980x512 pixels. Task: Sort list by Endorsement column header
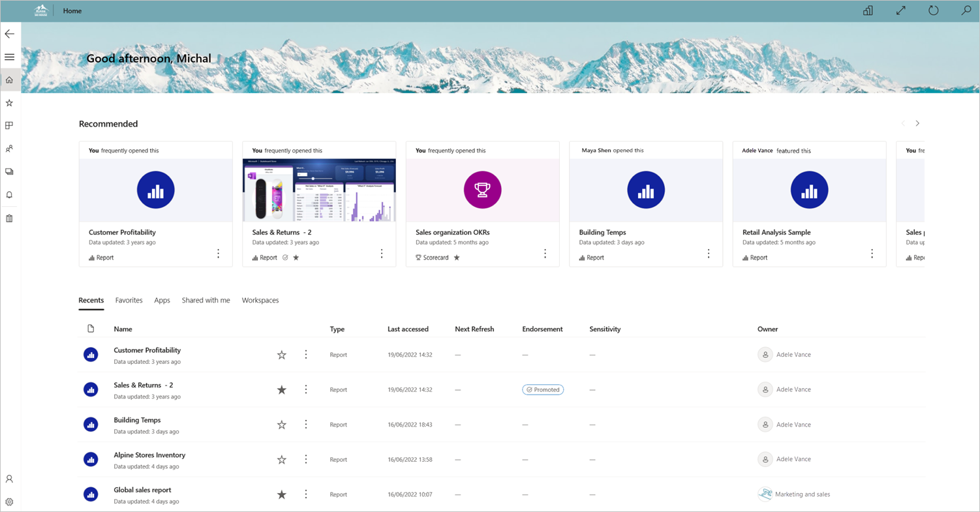(x=542, y=329)
